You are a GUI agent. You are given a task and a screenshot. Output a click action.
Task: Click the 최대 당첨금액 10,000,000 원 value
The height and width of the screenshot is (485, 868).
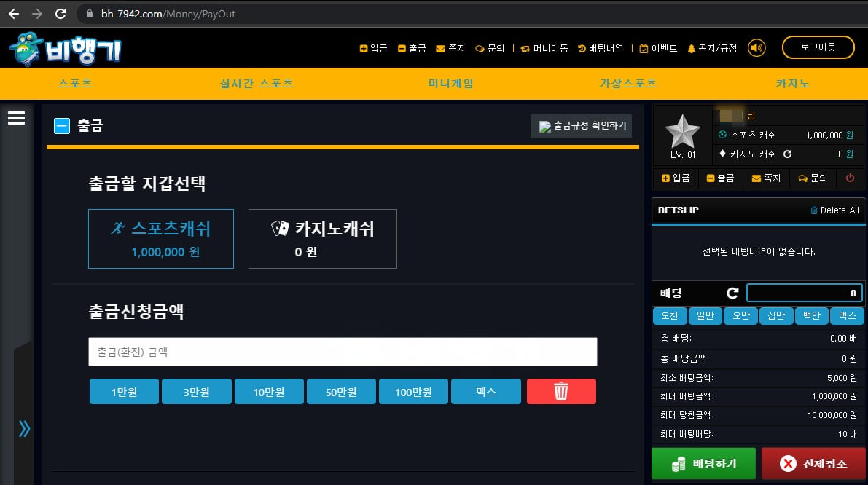832,415
